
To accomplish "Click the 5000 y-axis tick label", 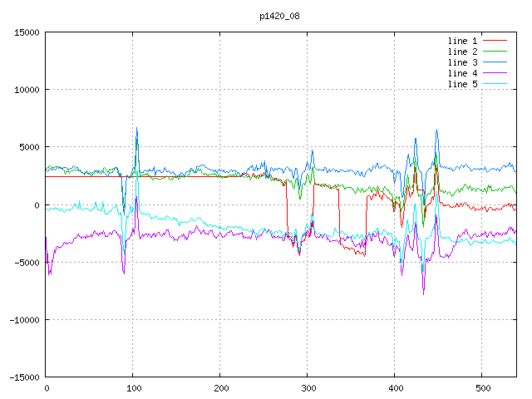I will (x=29, y=147).
